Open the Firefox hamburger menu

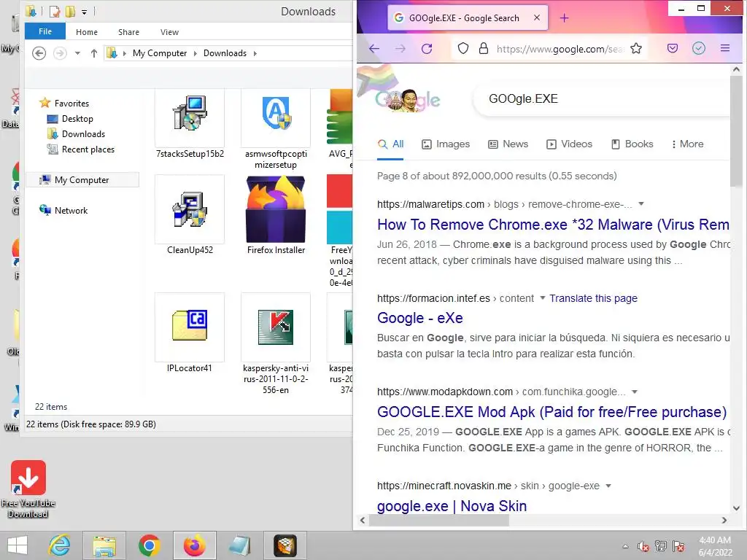[725, 49]
